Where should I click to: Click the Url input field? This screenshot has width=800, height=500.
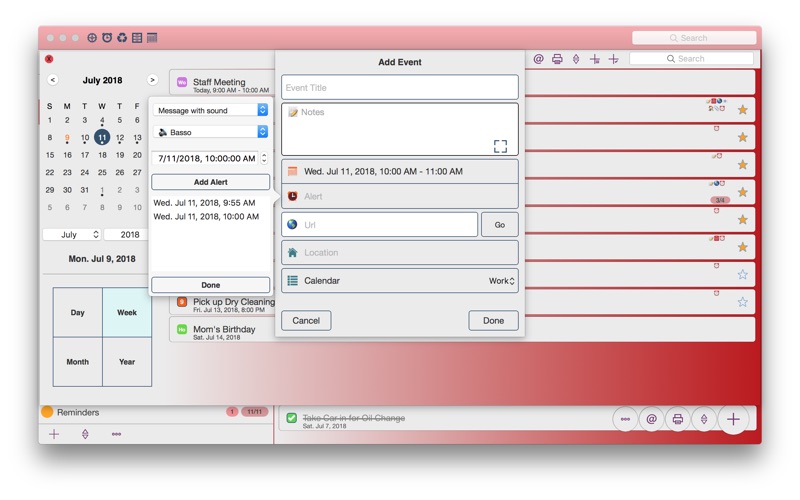click(380, 225)
